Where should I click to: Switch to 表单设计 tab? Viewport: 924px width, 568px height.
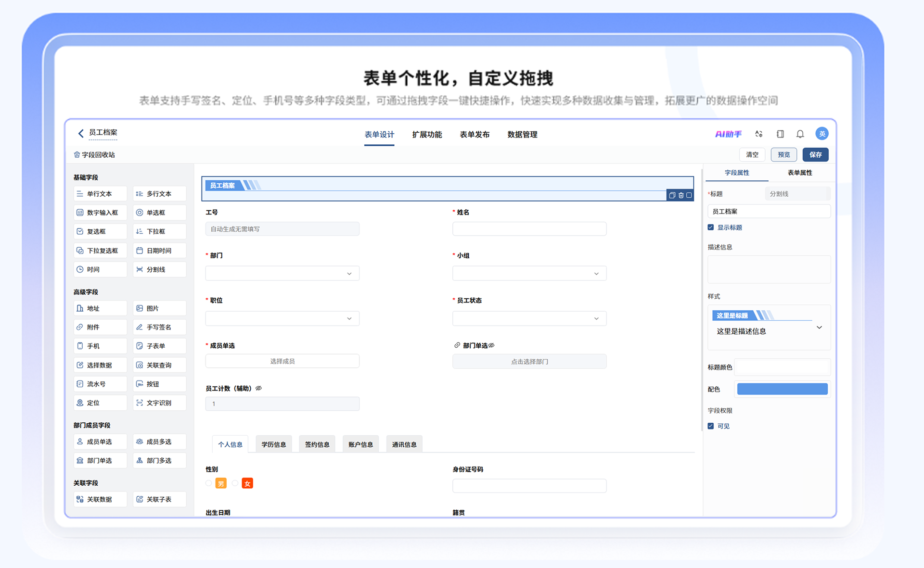pos(379,135)
